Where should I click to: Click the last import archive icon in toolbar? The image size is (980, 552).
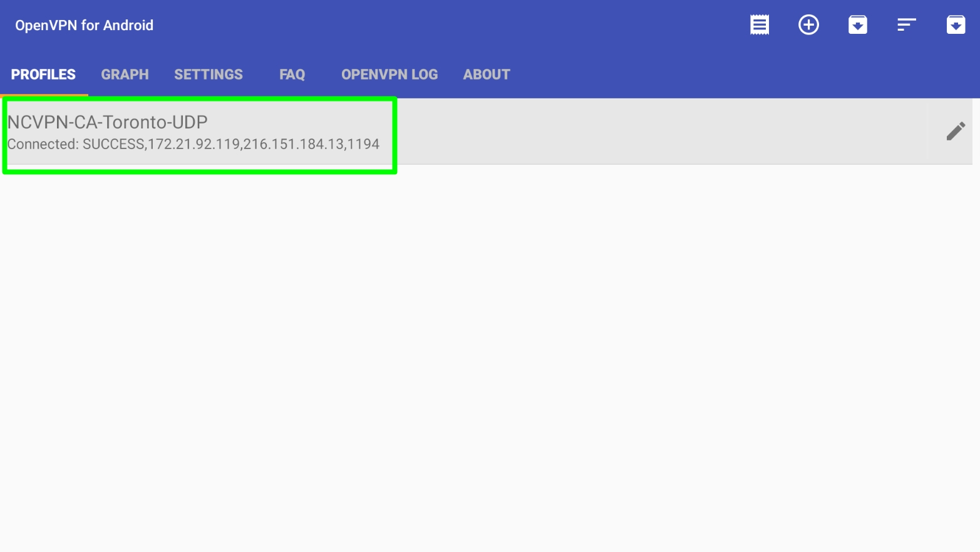click(956, 25)
